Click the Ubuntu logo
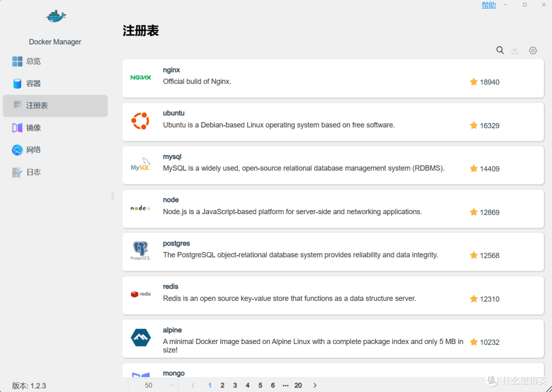The height and width of the screenshot is (392, 552). click(x=140, y=121)
